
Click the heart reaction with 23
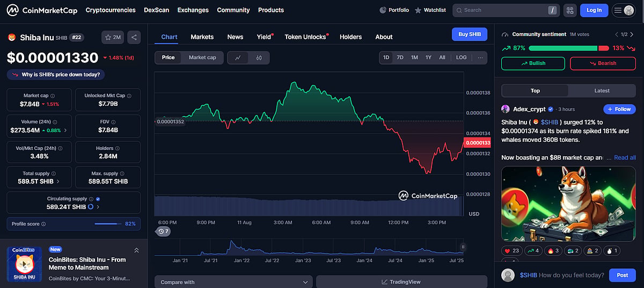(511, 251)
